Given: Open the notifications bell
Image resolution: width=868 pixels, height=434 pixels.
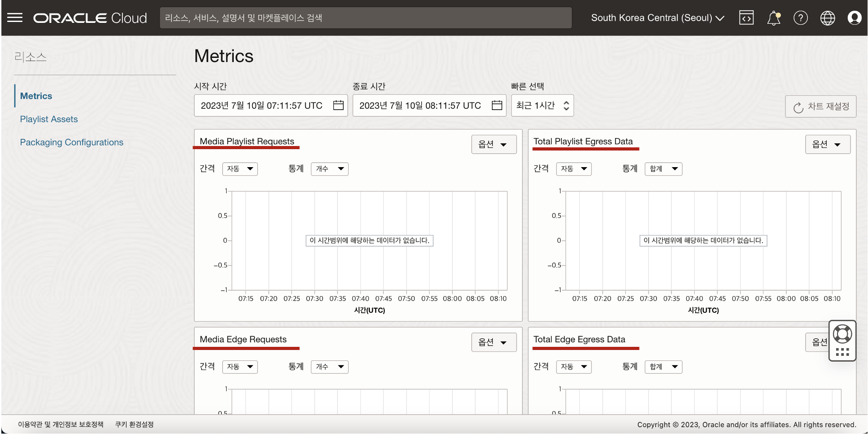Looking at the screenshot, I should (774, 18).
